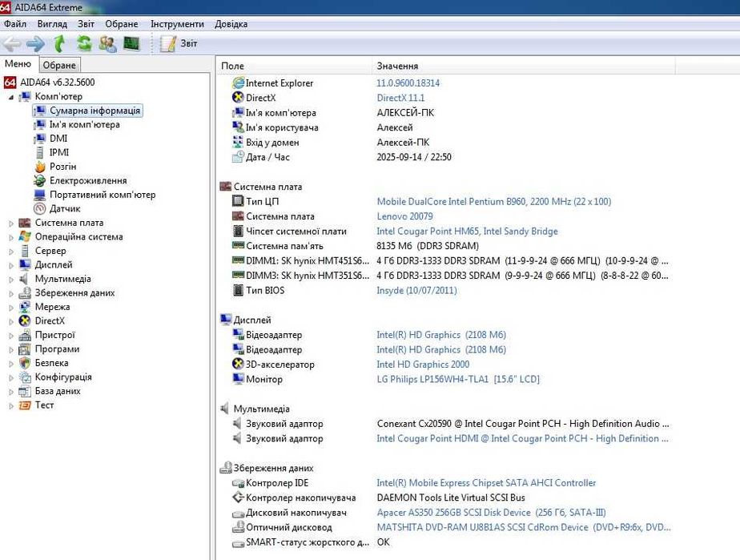Click the Сервер tree icon
Screen dimensions: 740x560
pos(25,251)
